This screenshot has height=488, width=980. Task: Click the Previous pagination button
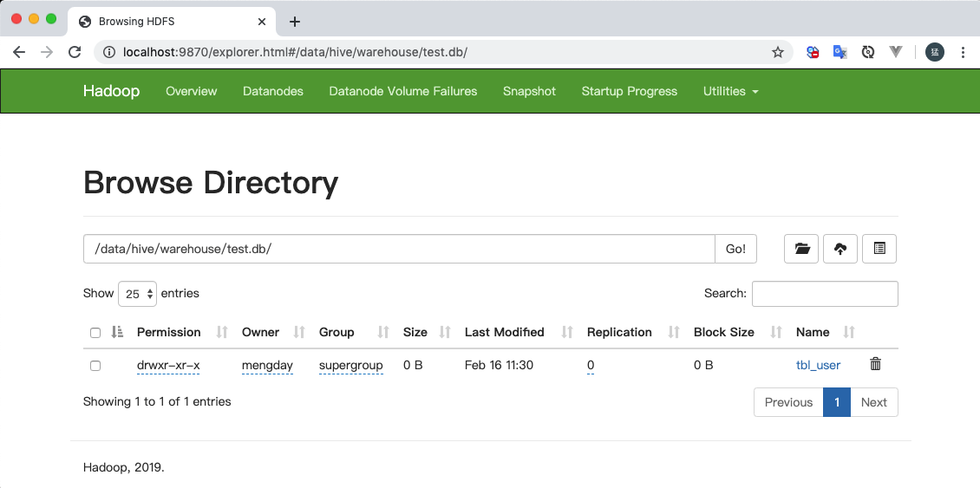coord(788,402)
